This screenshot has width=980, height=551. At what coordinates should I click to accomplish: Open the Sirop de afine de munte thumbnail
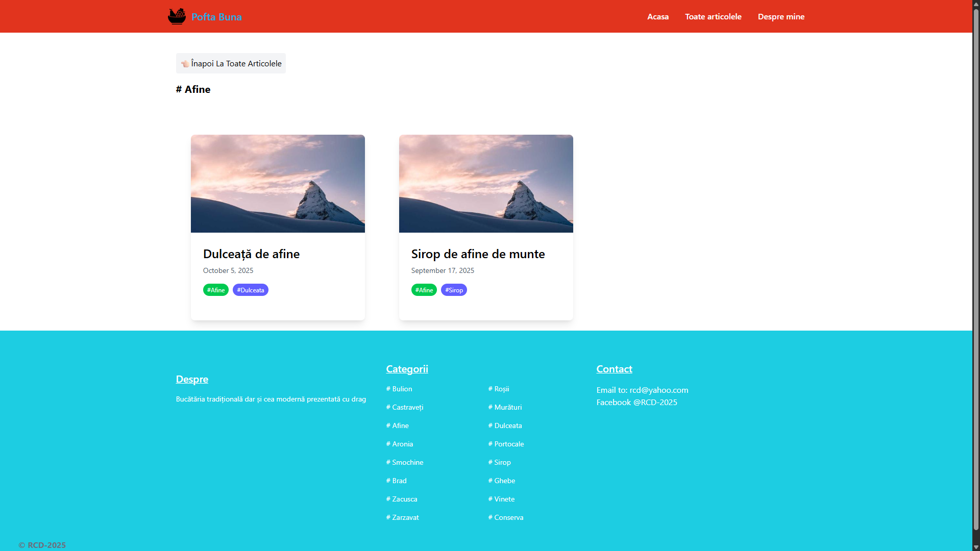pyautogui.click(x=485, y=184)
